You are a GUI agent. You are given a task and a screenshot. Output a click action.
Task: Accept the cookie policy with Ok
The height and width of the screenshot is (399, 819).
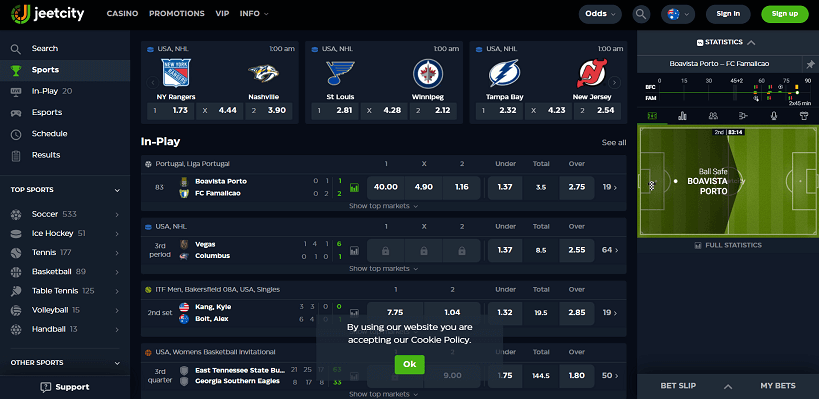[410, 365]
